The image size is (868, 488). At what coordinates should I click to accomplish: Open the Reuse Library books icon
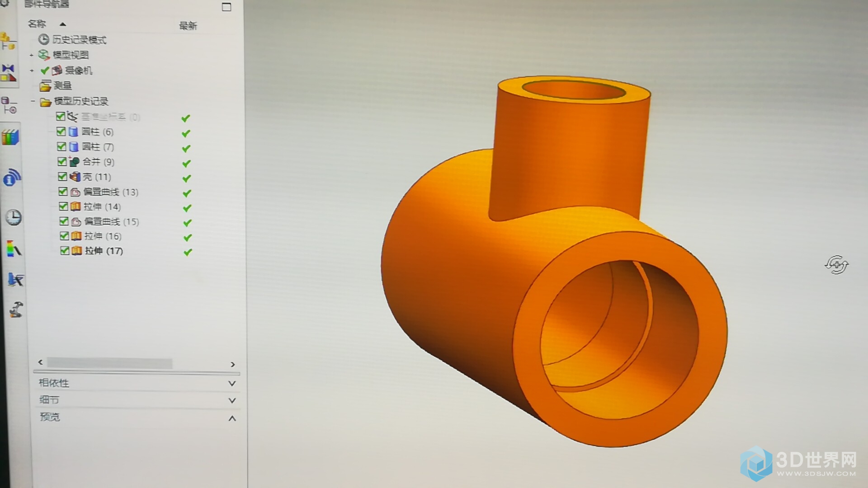10,137
